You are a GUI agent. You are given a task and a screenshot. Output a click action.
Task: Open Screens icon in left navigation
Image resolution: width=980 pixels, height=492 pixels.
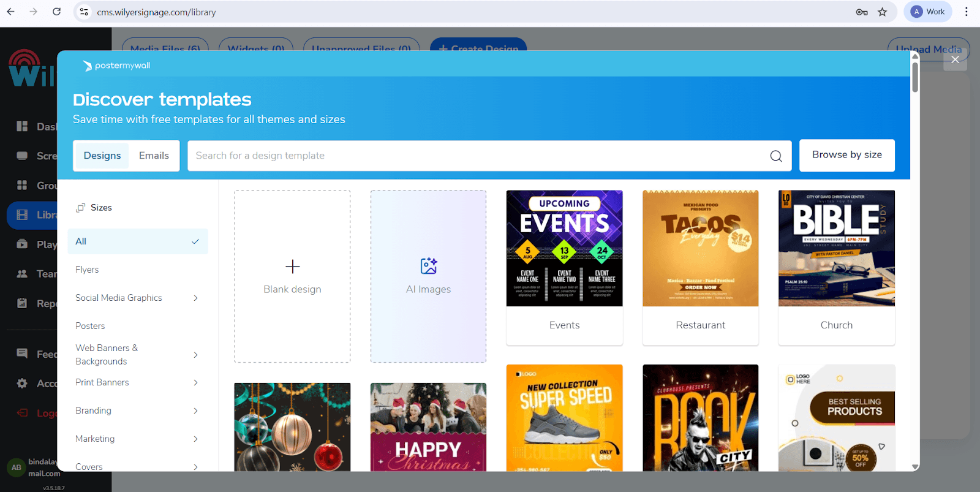pos(22,156)
